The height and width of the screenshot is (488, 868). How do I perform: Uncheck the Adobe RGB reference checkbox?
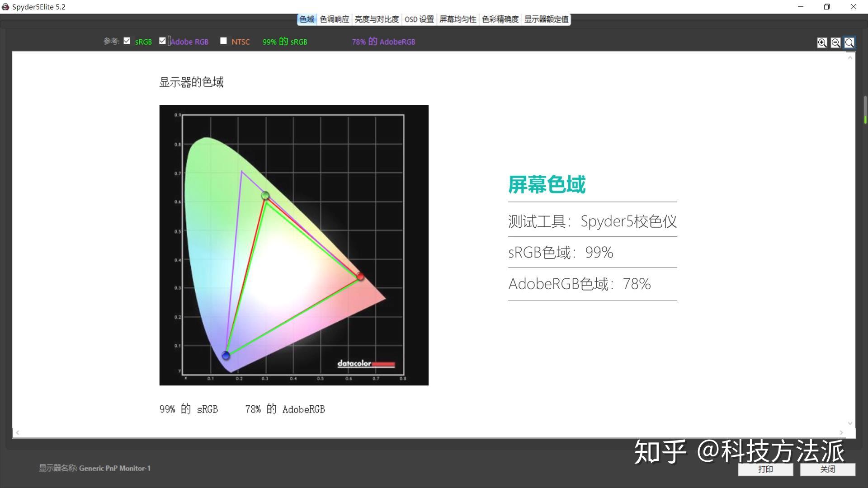coord(163,41)
